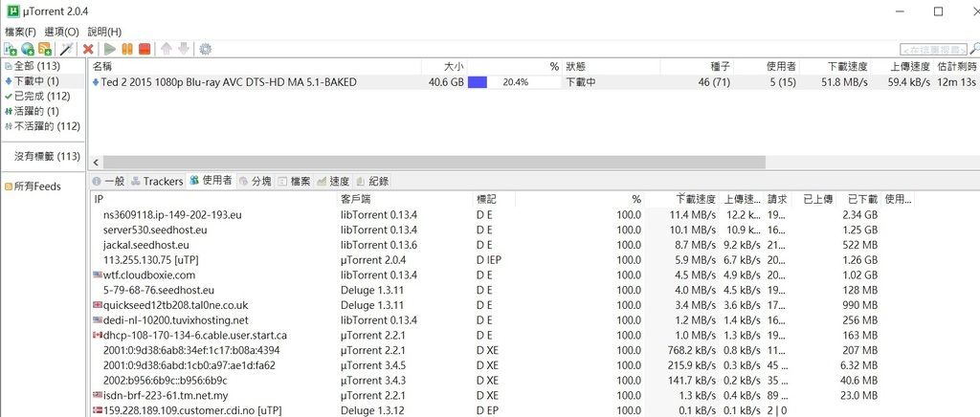The image size is (980, 417).
Task: Click the Add Torrent toolbar icon
Action: 11,49
